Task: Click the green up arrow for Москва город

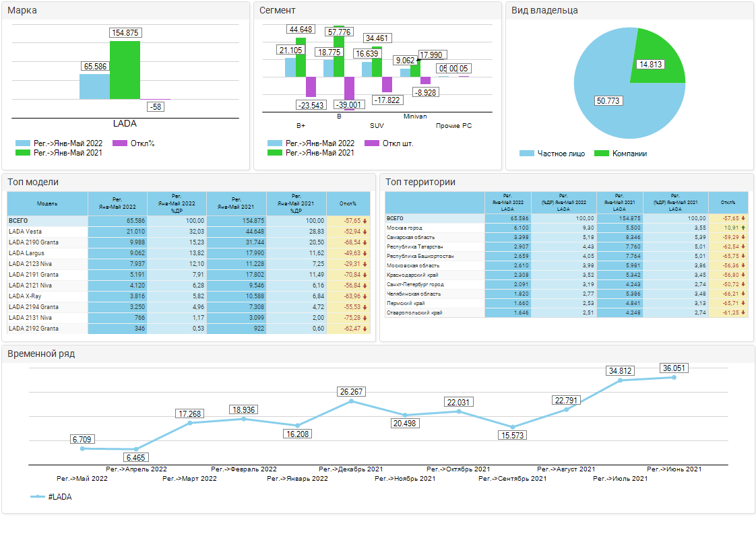Action: [x=743, y=228]
